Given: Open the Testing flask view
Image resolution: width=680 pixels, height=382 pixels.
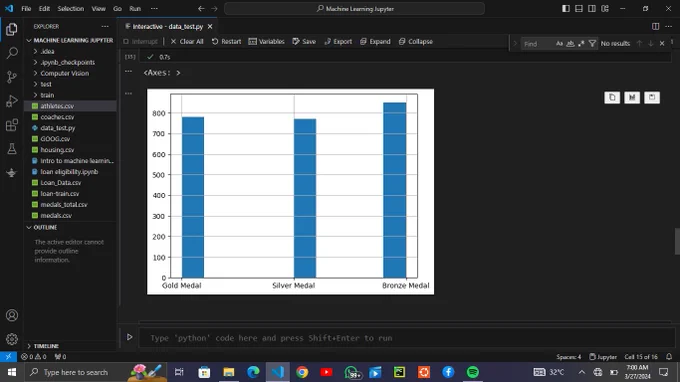Looking at the screenshot, I should tap(12, 149).
